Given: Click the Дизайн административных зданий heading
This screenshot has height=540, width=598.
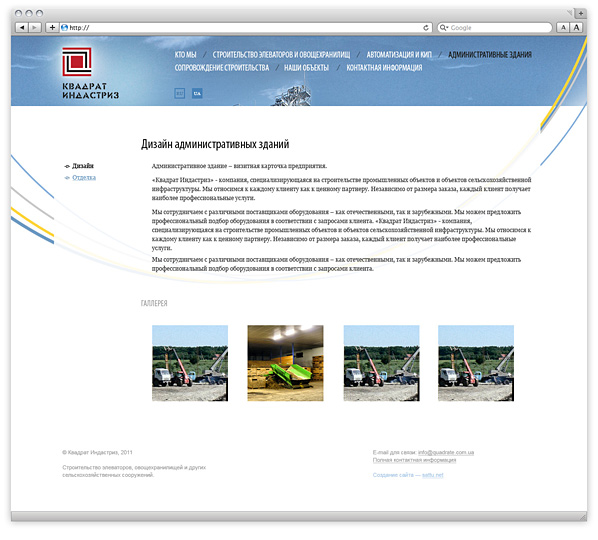Looking at the screenshot, I should click(x=215, y=144).
